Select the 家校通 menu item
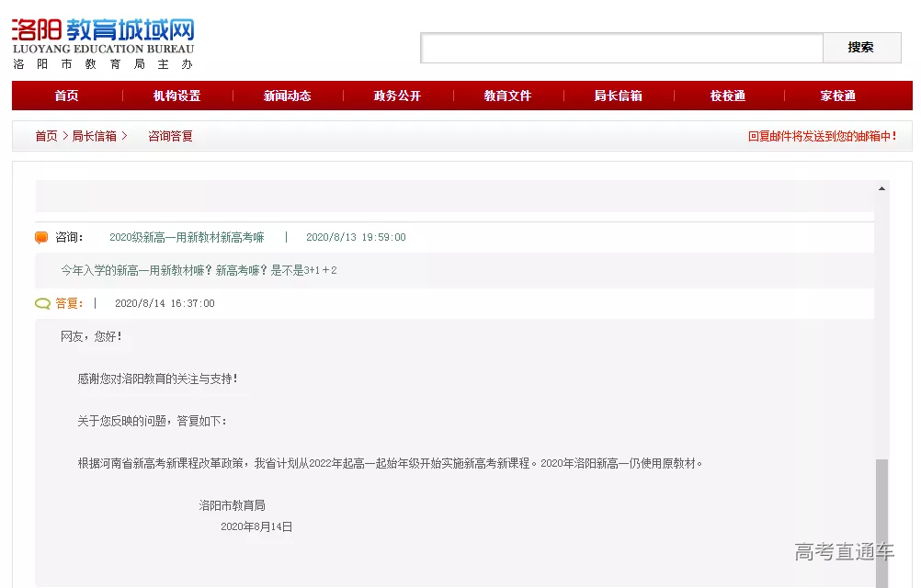Viewport: 921px width, 588px height. pyautogui.click(x=838, y=96)
